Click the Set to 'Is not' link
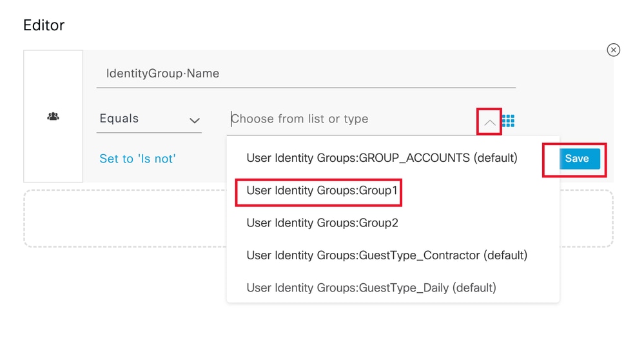This screenshot has width=644, height=347. tap(137, 159)
